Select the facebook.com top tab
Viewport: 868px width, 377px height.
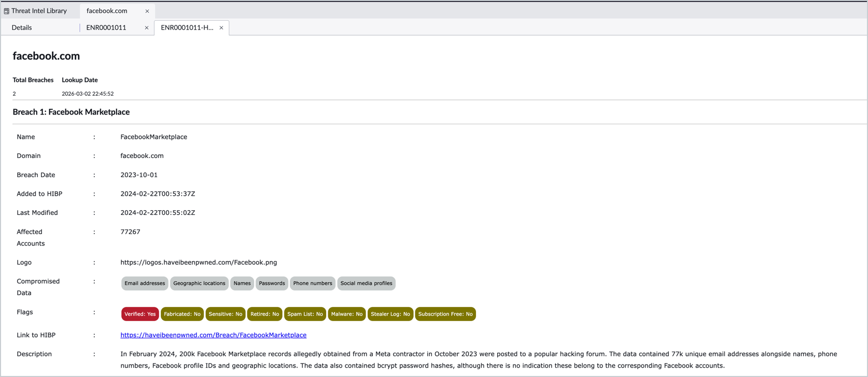107,11
